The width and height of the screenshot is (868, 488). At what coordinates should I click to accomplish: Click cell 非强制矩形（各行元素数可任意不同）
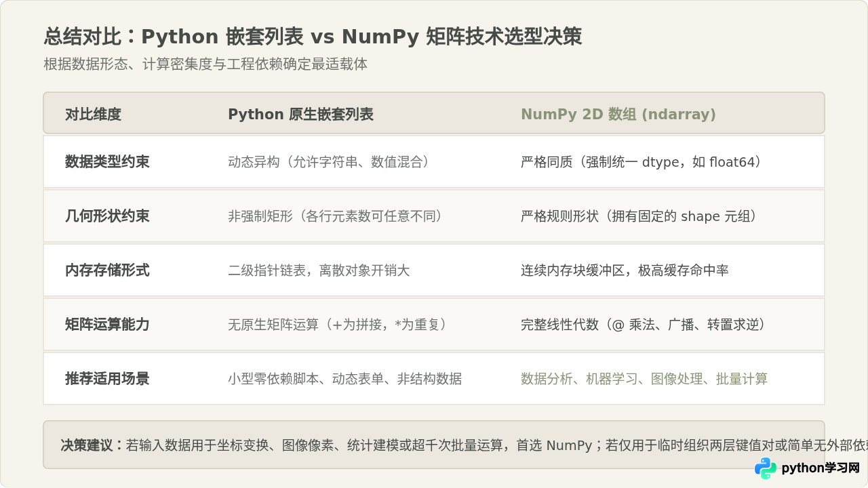click(x=336, y=216)
